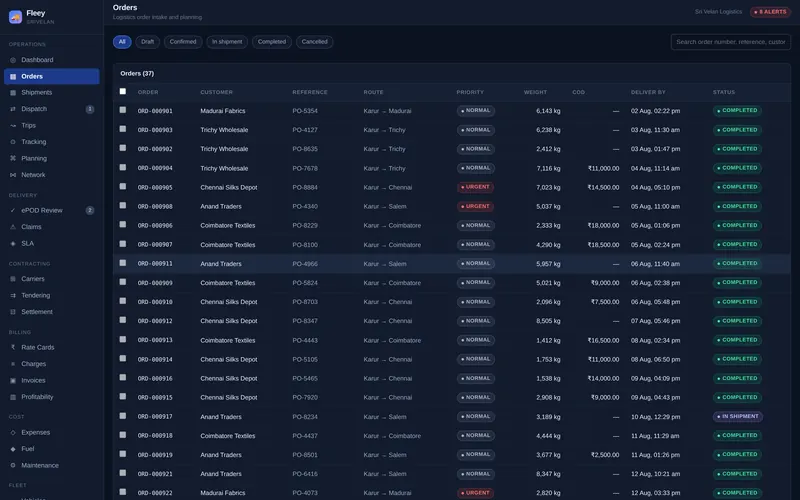Open the 8 ALERTS badge

(x=770, y=12)
